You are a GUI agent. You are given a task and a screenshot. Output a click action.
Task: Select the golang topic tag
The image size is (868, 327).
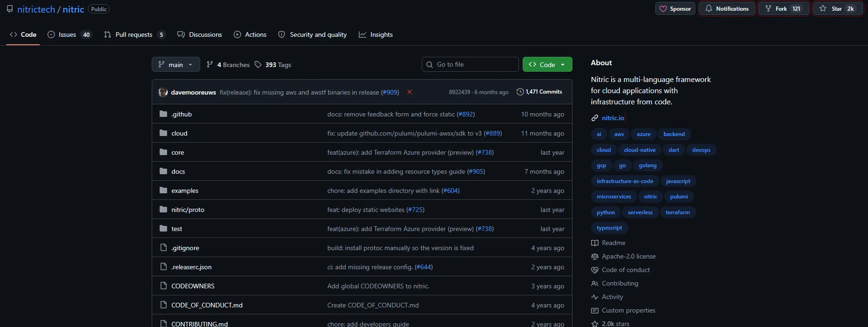(x=647, y=165)
